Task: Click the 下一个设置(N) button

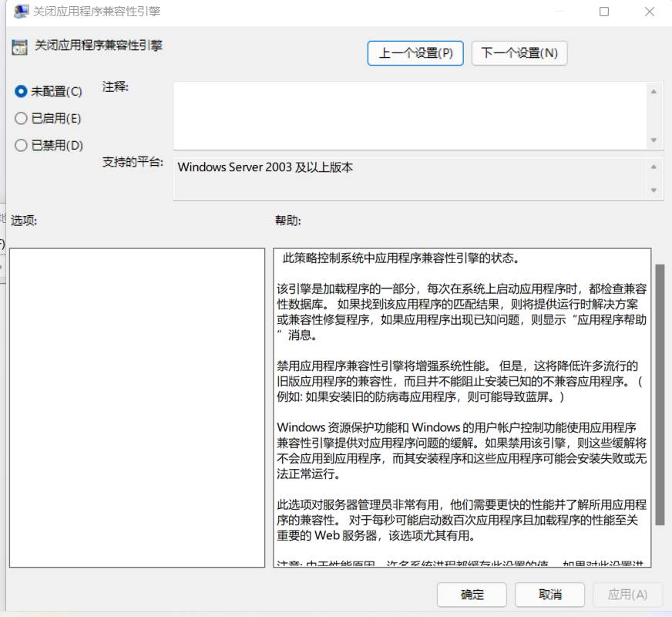Action: pos(519,53)
